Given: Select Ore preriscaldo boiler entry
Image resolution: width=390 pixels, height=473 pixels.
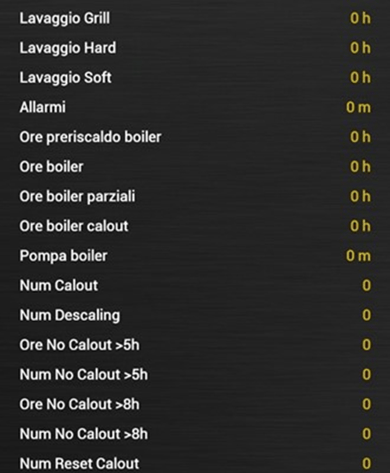Looking at the screenshot, I should coord(195,137).
